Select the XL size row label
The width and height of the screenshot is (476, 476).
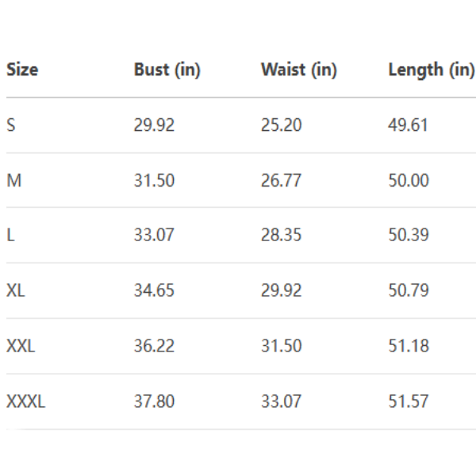[16, 290]
